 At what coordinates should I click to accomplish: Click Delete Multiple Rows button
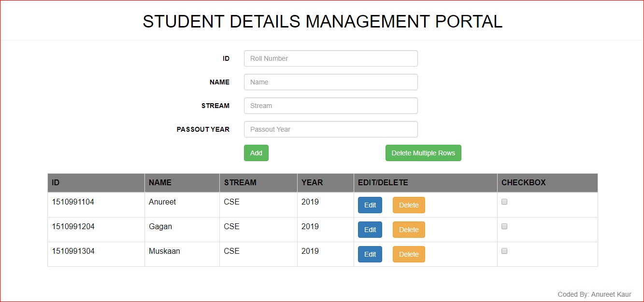[423, 153]
